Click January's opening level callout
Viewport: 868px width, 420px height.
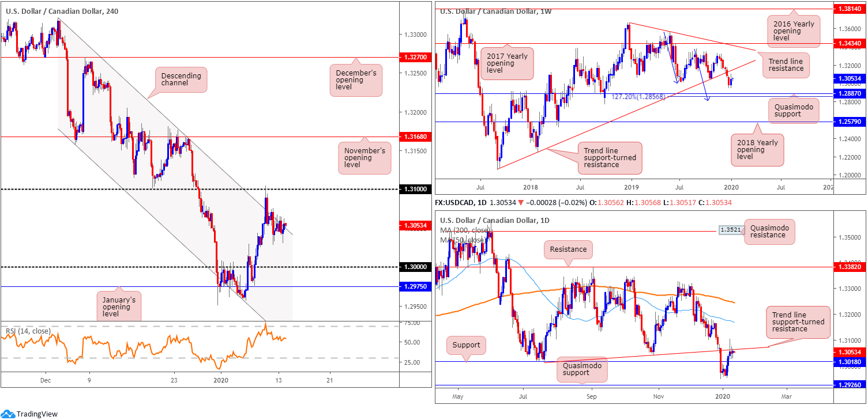coord(118,303)
